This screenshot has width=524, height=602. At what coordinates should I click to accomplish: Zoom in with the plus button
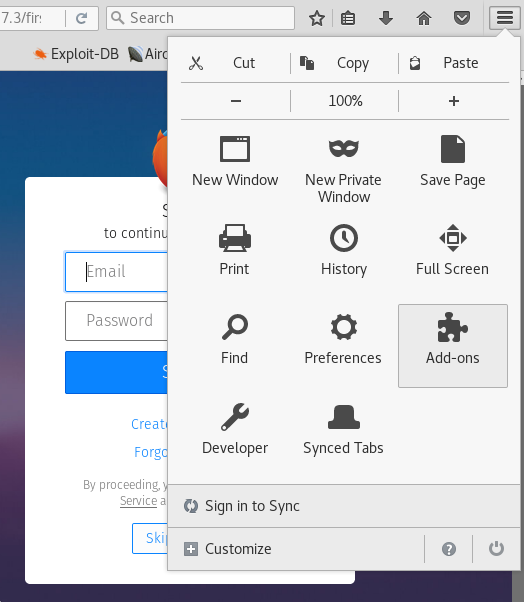click(x=454, y=101)
